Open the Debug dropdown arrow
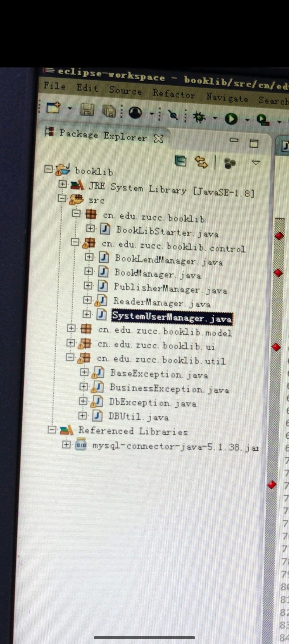289x644 pixels. tap(215, 118)
